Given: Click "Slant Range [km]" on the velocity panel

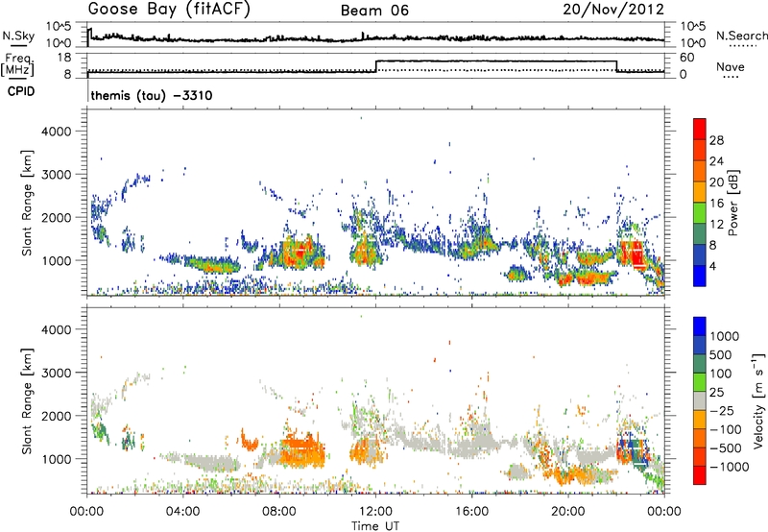Looking at the screenshot, I should tap(27, 400).
